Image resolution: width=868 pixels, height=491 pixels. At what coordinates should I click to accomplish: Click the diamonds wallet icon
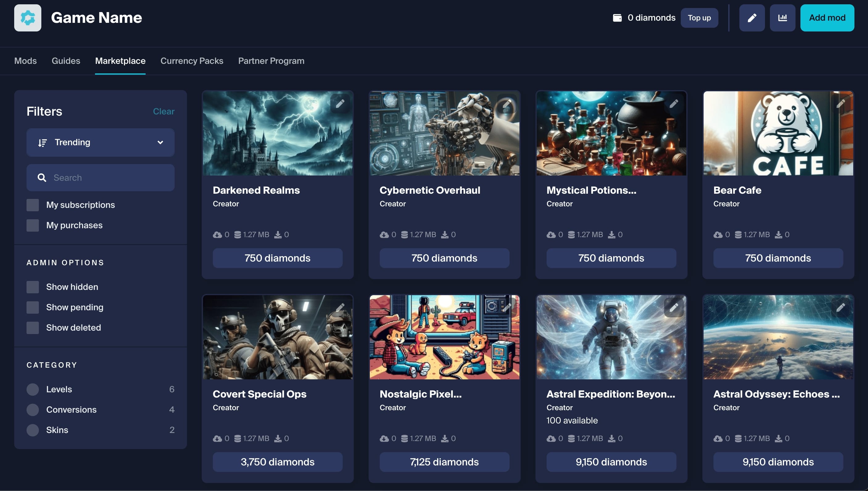coord(617,18)
